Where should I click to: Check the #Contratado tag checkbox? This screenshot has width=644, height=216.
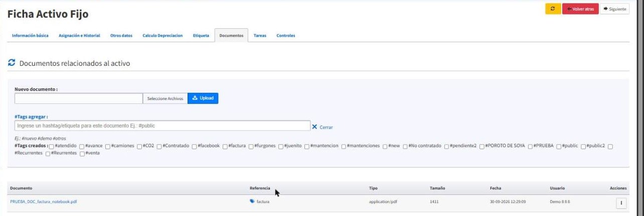159,146
